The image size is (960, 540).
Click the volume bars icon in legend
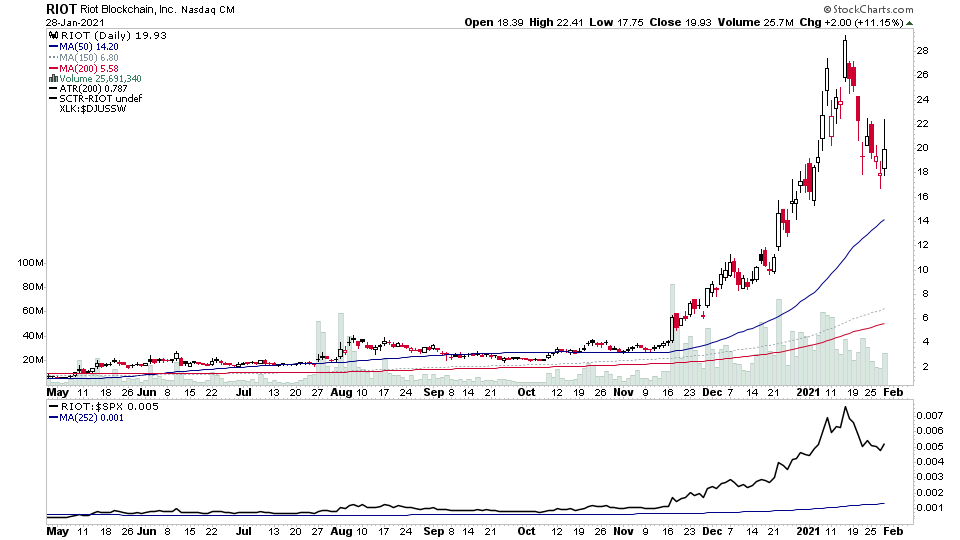[x=54, y=78]
